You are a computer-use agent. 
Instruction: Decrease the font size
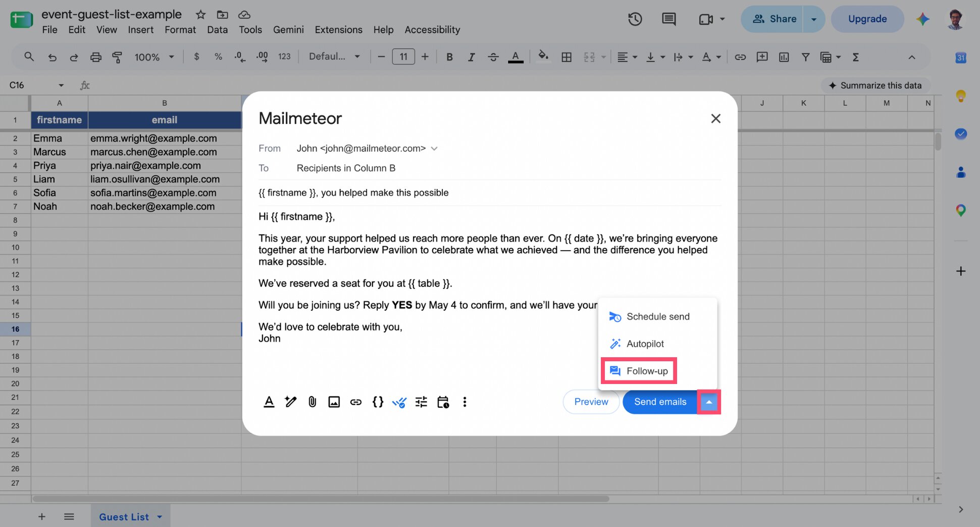381,57
